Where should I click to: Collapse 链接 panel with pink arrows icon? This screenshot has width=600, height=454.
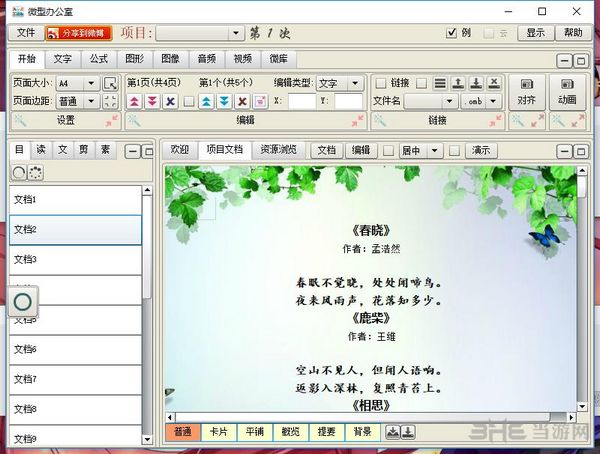tap(495, 121)
